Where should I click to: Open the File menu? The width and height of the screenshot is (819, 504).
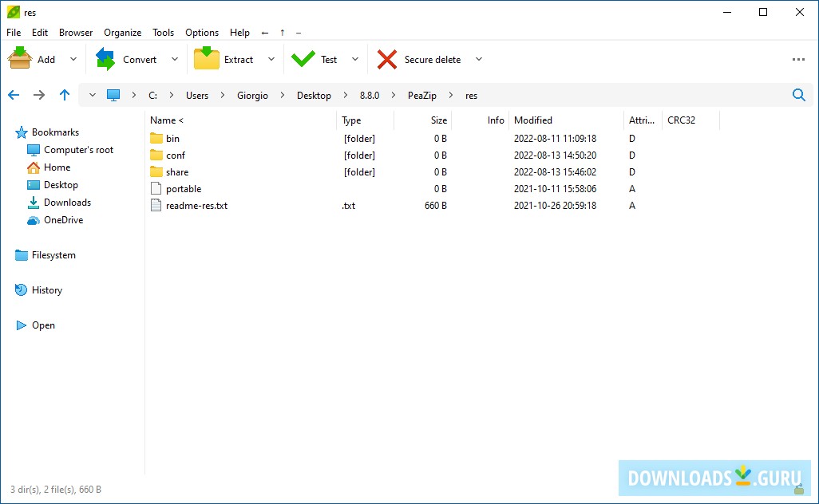click(14, 33)
